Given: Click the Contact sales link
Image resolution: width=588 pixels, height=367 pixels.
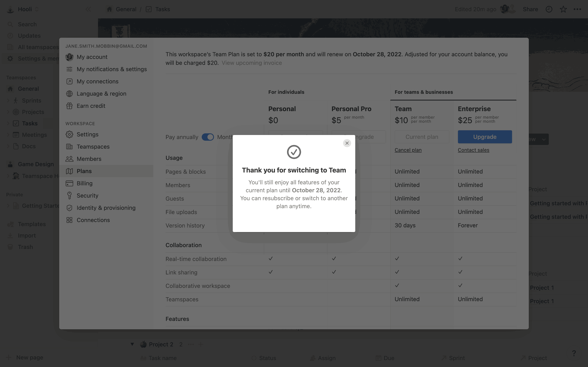Looking at the screenshot, I should point(473,150).
